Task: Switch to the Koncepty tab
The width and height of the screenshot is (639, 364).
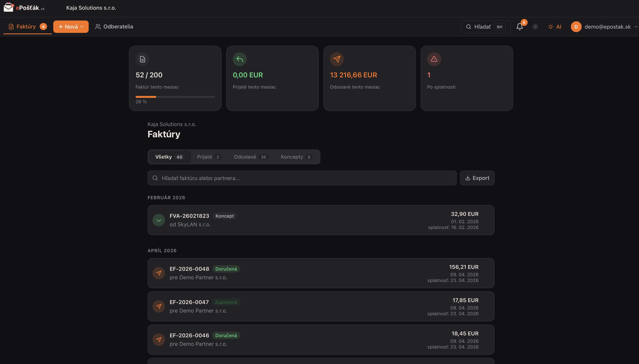Action: point(296,157)
